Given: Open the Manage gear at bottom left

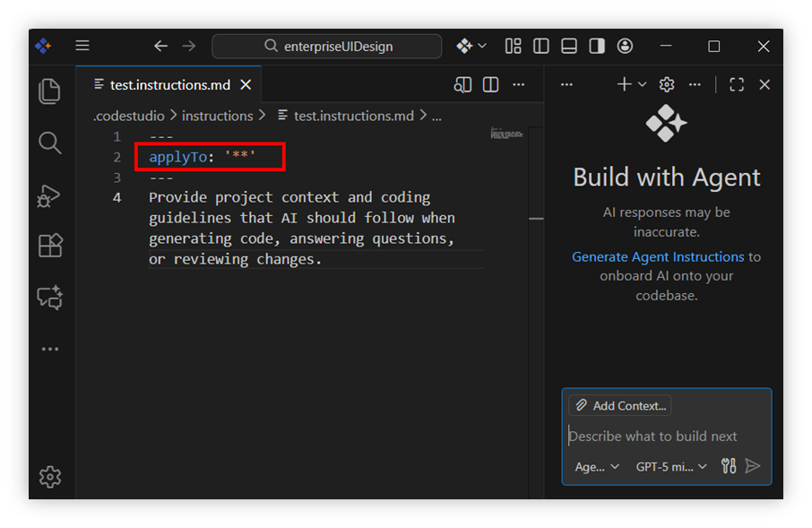Looking at the screenshot, I should coord(50,477).
